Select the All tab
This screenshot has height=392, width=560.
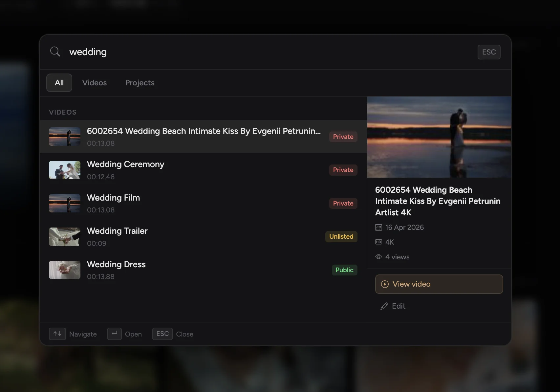coord(59,83)
